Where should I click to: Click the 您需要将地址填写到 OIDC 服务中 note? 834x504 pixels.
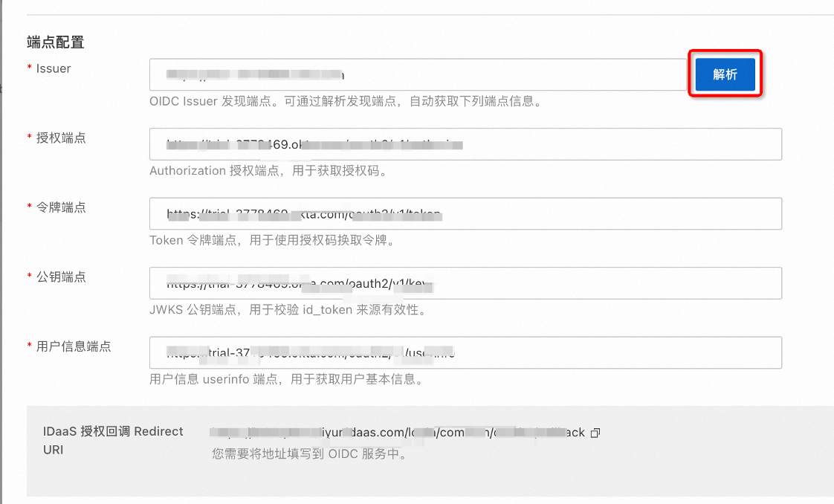click(x=309, y=454)
